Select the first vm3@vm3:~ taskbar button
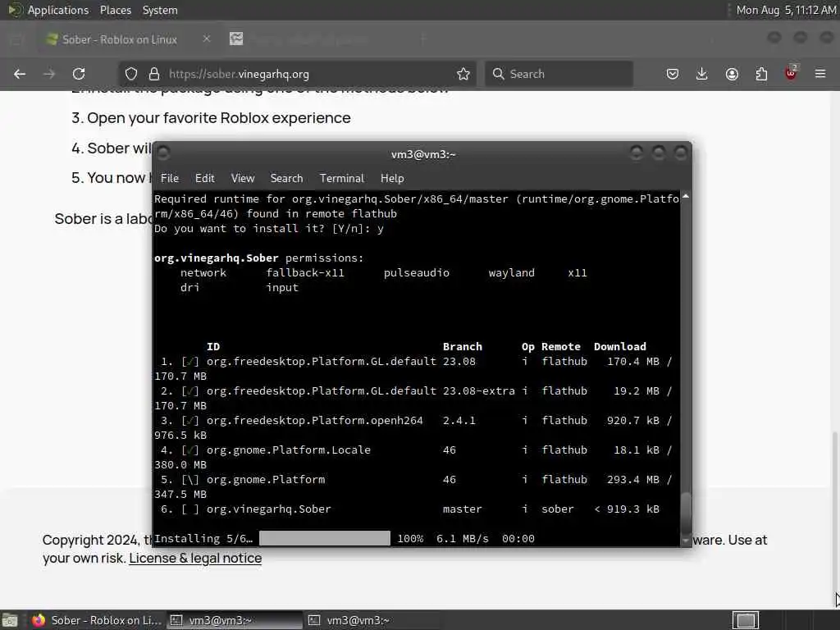Screen dimensions: 840x630 click(x=235, y=620)
